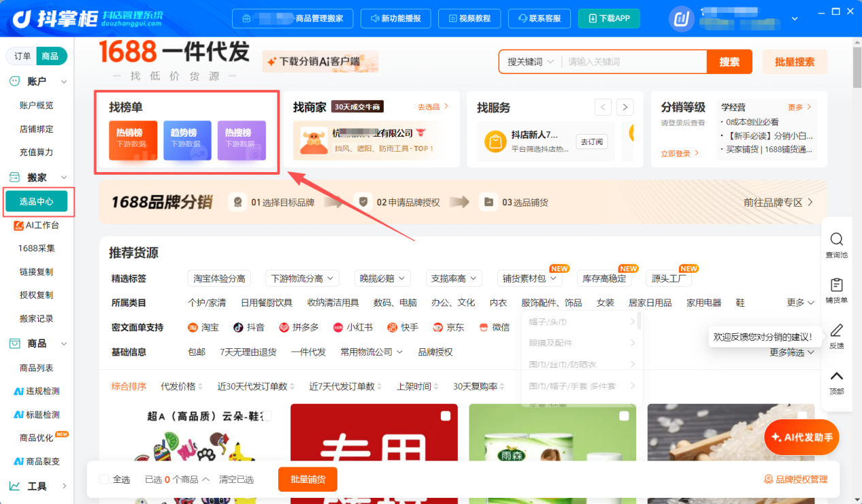Expand the 晚揽必赔 dropdown
This screenshot has height=504, width=862.
tap(382, 278)
